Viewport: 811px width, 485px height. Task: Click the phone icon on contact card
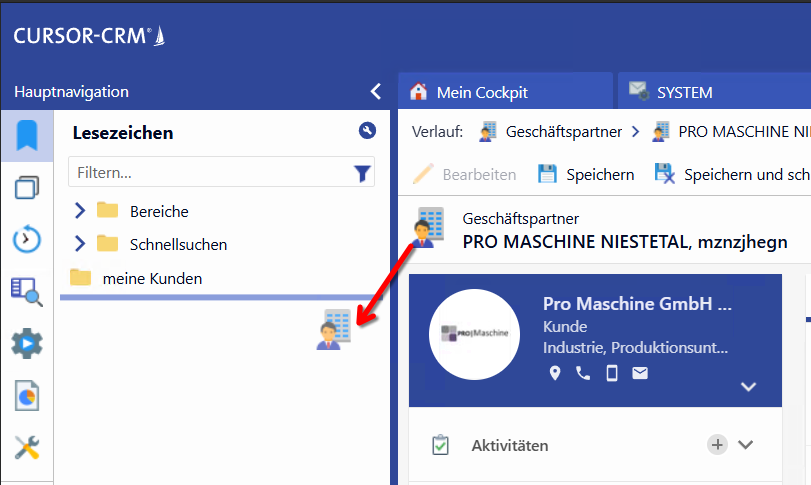pos(583,373)
